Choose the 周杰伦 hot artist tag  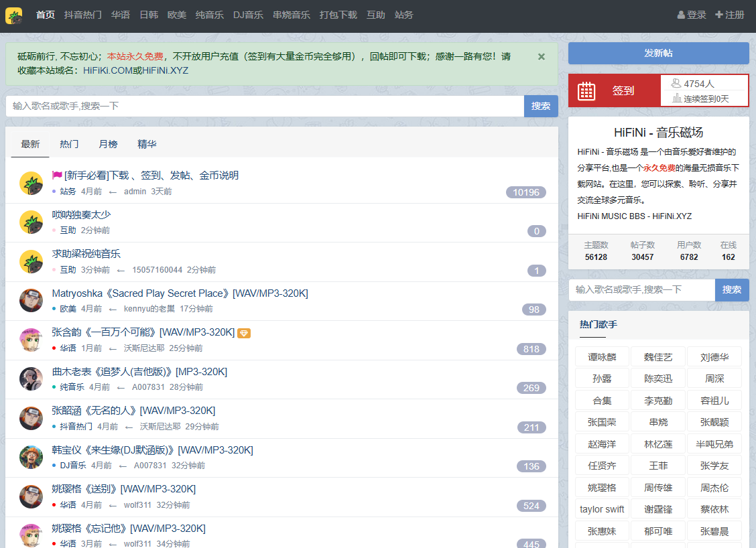tap(714, 488)
